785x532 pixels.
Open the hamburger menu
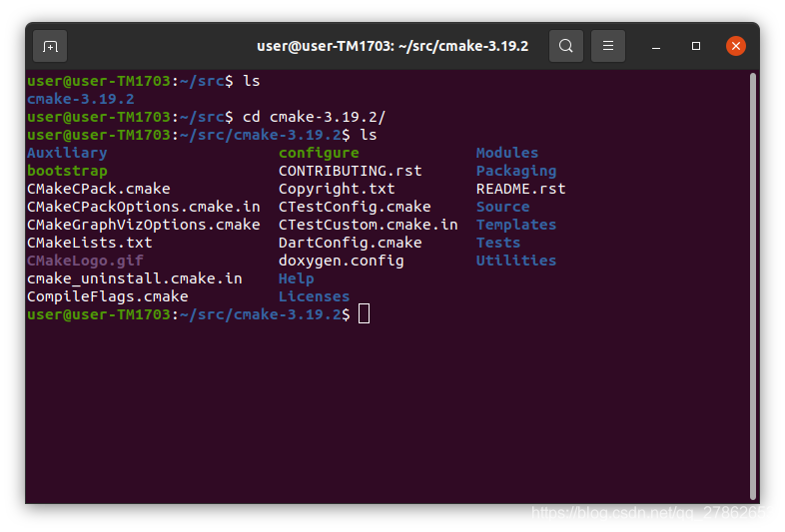[x=608, y=46]
